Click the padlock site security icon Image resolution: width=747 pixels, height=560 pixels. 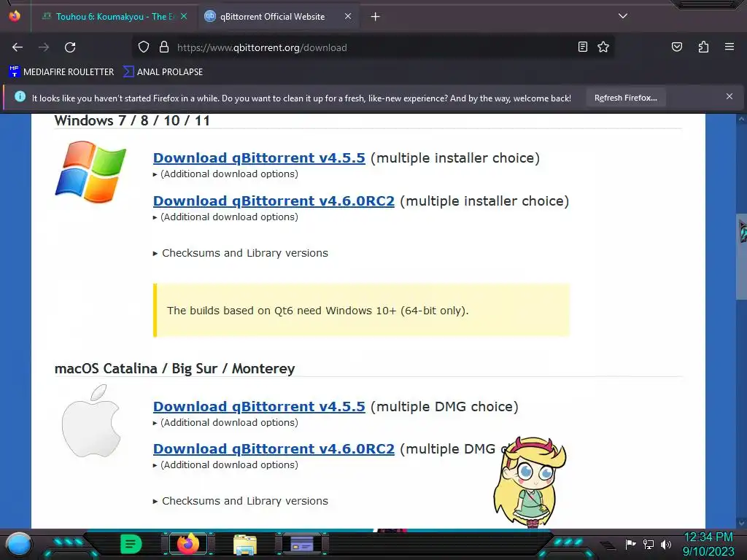[x=164, y=47]
